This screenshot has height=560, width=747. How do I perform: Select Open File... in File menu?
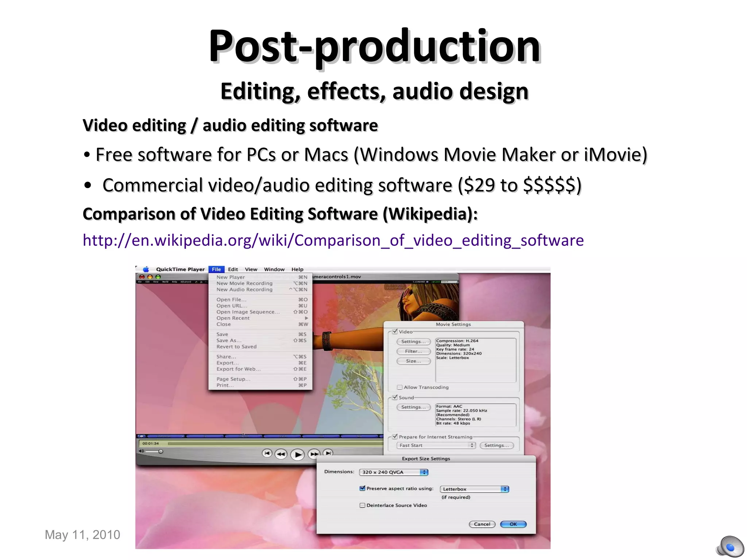[x=260, y=300]
